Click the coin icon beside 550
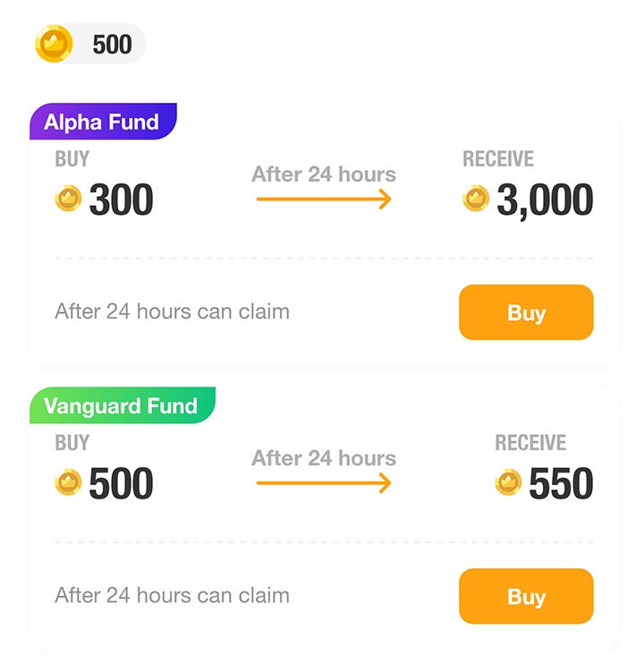Screen dimensions: 644x665 (x=508, y=483)
